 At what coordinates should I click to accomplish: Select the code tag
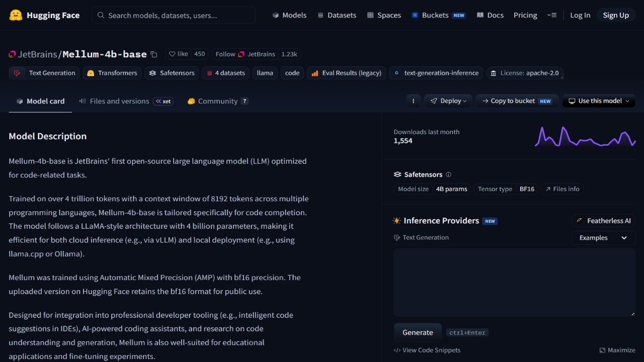pos(292,73)
